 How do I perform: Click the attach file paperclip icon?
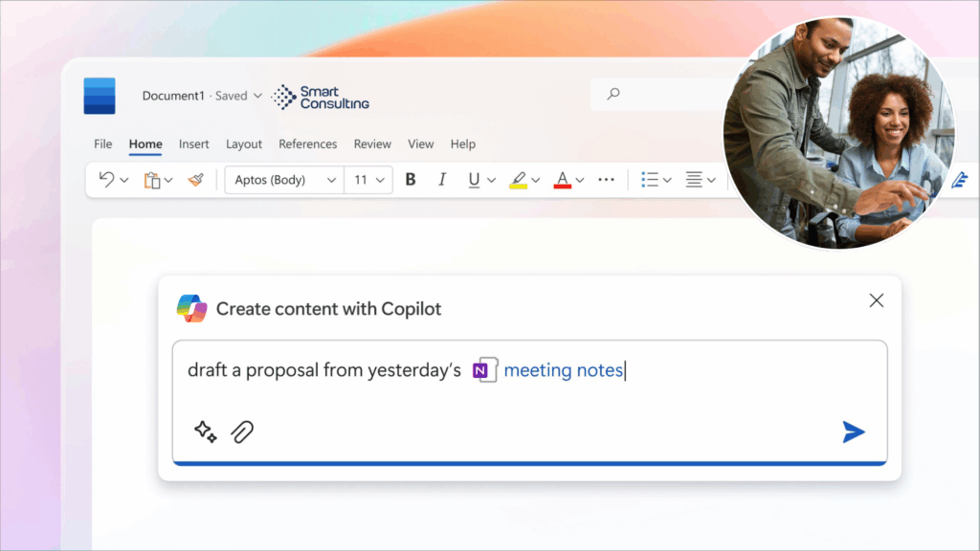tap(242, 431)
